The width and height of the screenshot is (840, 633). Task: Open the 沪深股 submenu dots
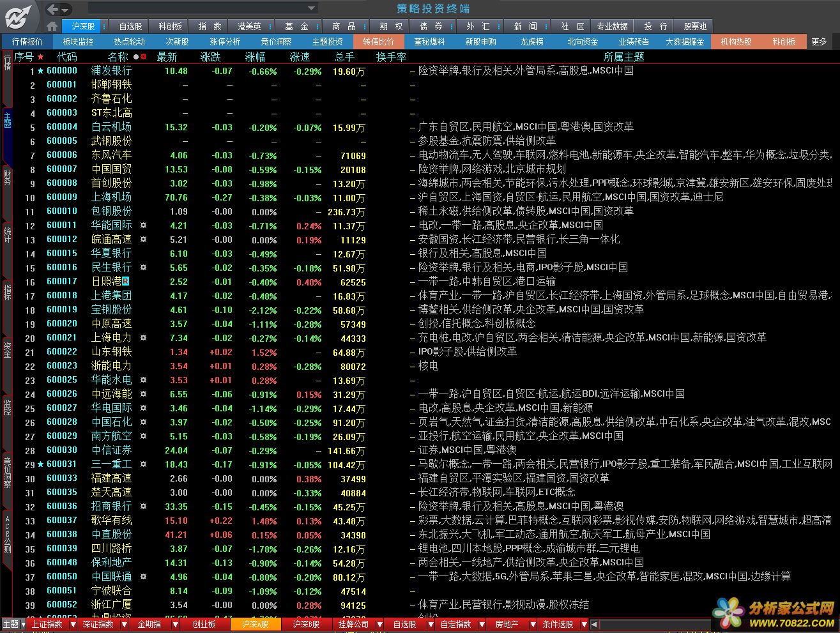103,26
